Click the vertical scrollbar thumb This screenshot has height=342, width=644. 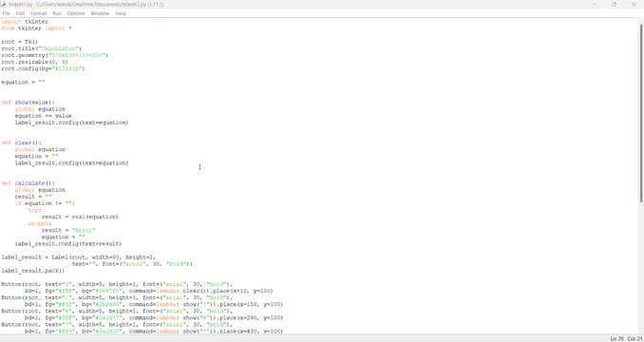click(641, 113)
